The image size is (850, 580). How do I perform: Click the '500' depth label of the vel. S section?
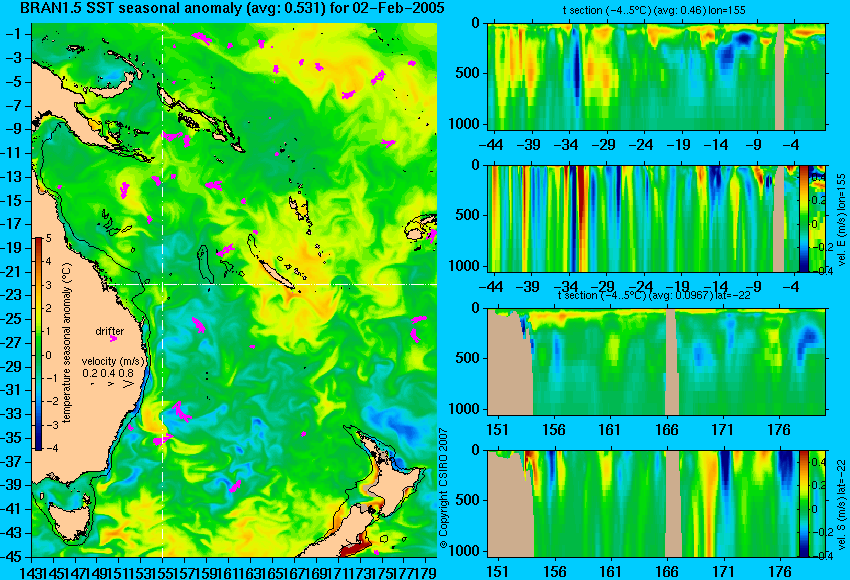coord(468,500)
